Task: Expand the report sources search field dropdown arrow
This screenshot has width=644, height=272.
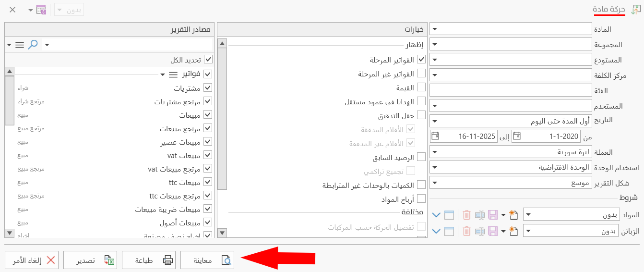Action: coord(47,45)
